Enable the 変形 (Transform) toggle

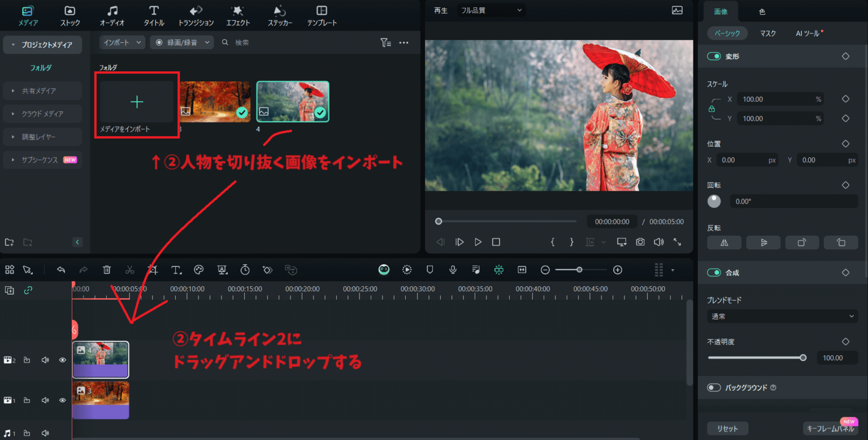[x=714, y=56]
